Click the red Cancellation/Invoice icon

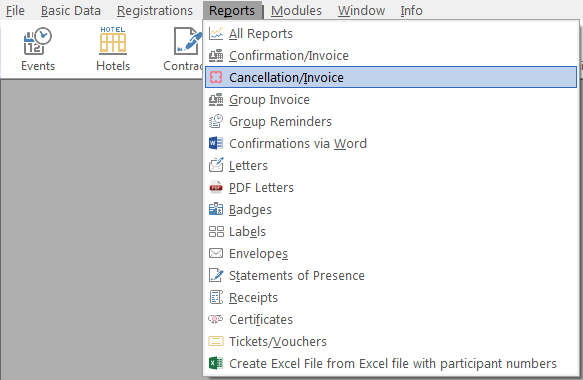[216, 77]
